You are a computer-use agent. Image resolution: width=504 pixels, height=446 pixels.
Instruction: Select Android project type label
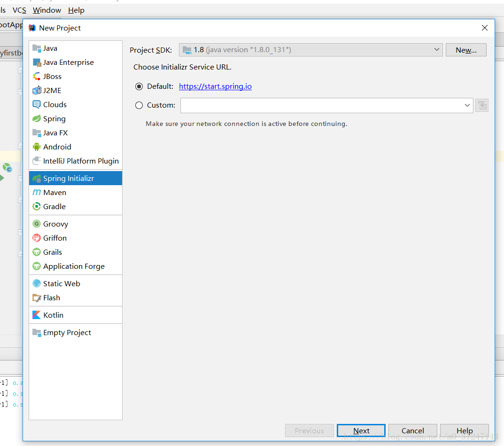(57, 147)
